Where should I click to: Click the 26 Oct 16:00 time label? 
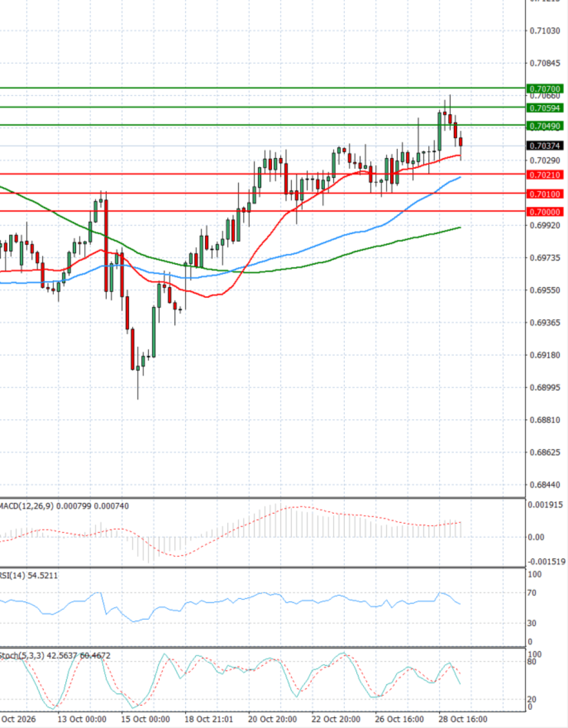(400, 719)
